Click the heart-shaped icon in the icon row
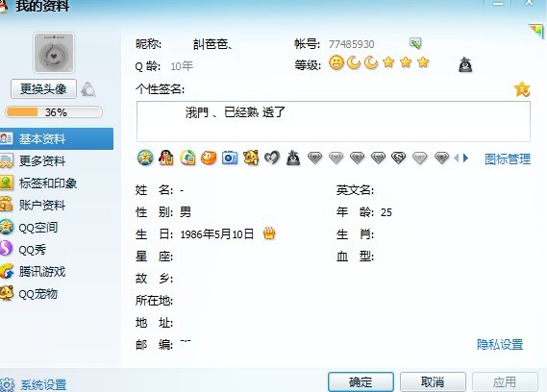 click(x=272, y=158)
